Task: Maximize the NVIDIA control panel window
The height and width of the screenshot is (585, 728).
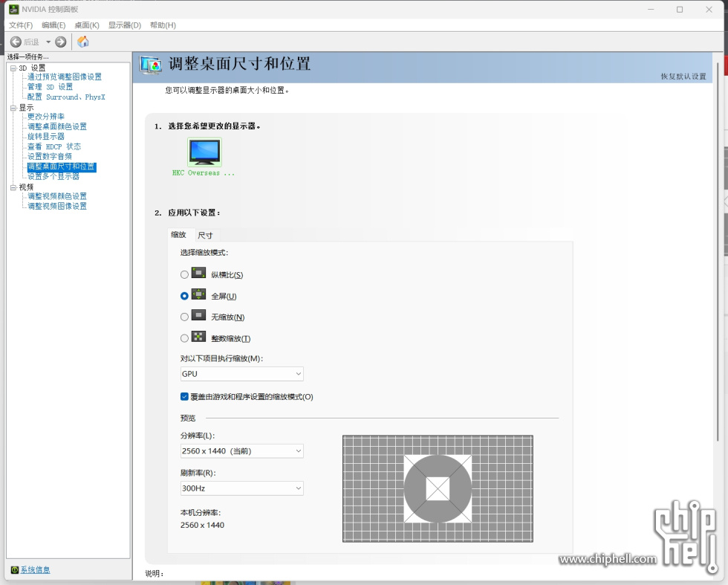Action: tap(680, 10)
